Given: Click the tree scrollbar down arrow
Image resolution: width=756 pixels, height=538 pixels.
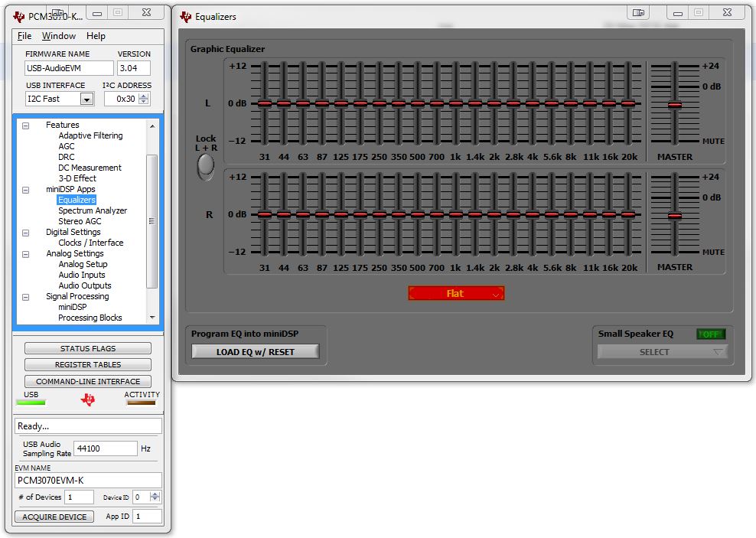Looking at the screenshot, I should pos(152,317).
